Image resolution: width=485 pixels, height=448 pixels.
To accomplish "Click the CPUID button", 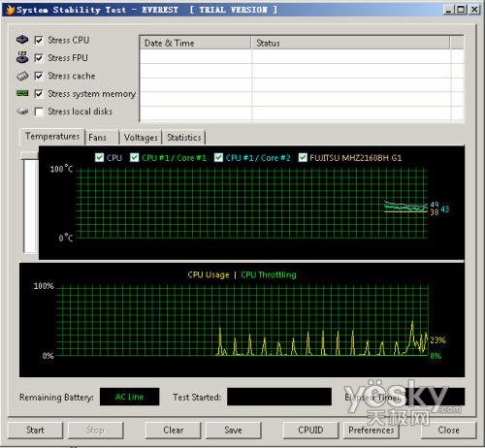I will [310, 430].
